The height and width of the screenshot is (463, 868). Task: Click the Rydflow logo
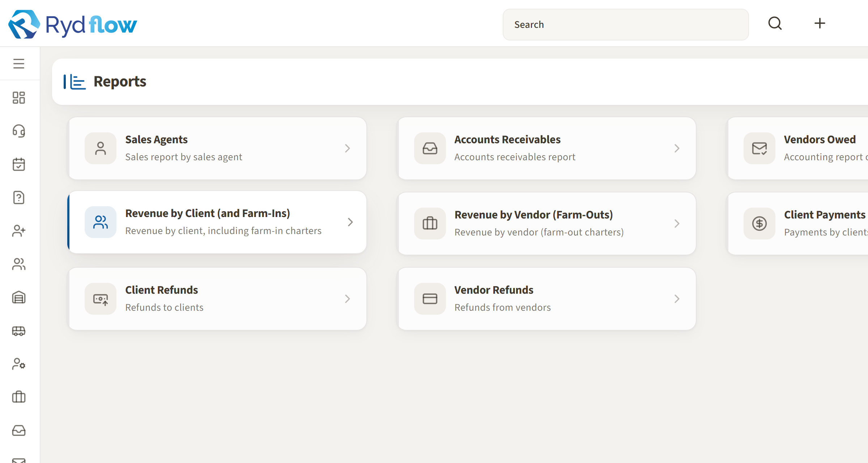tap(72, 24)
